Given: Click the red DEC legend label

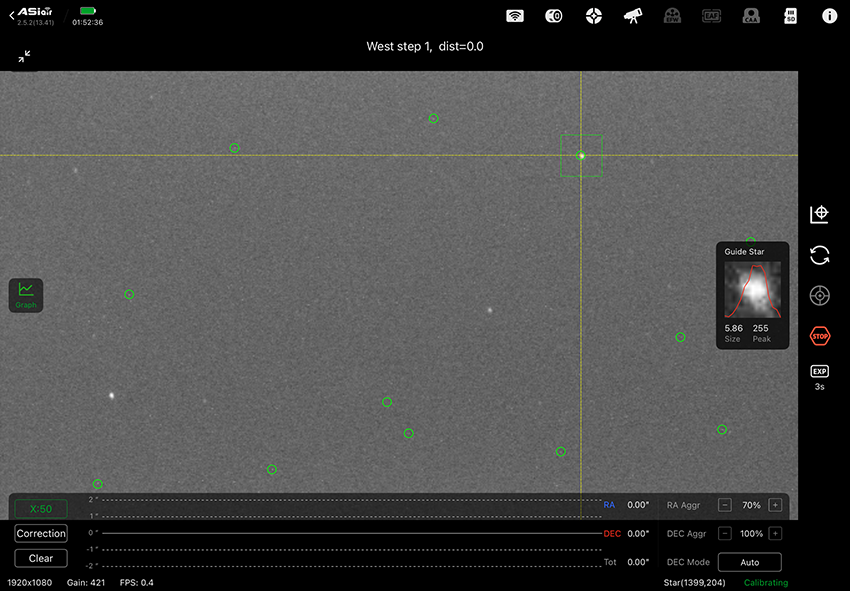Looking at the screenshot, I should point(612,534).
